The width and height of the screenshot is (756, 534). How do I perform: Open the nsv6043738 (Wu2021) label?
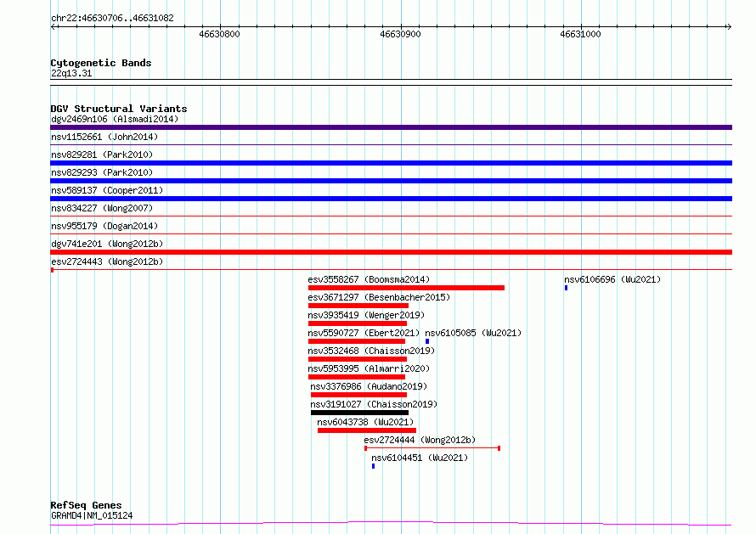click(365, 422)
